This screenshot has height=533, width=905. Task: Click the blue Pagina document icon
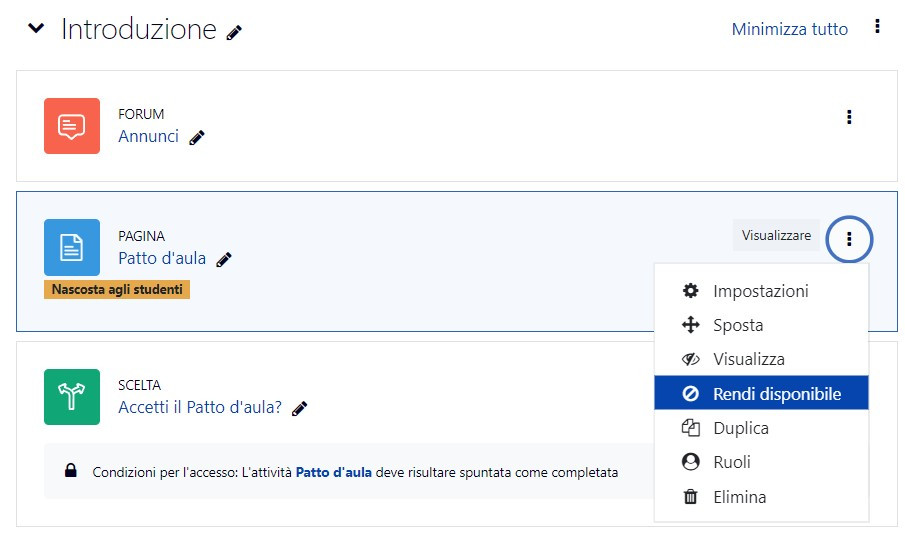(72, 247)
